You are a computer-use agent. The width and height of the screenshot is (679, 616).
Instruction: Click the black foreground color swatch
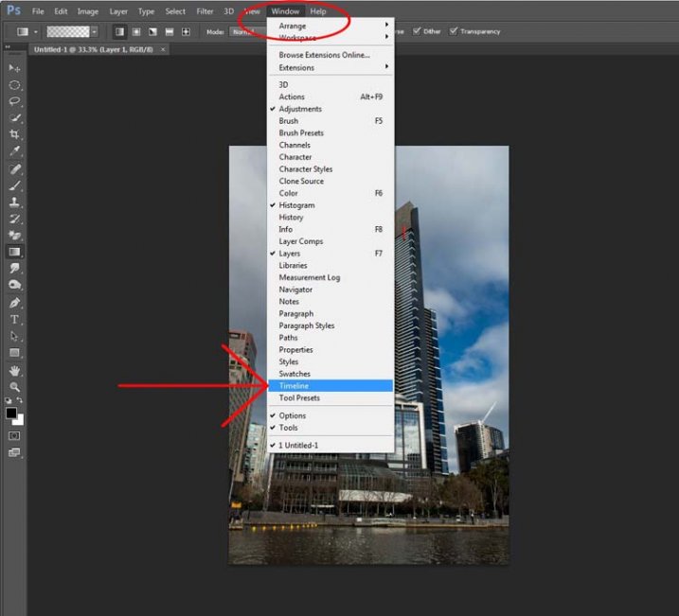click(11, 414)
